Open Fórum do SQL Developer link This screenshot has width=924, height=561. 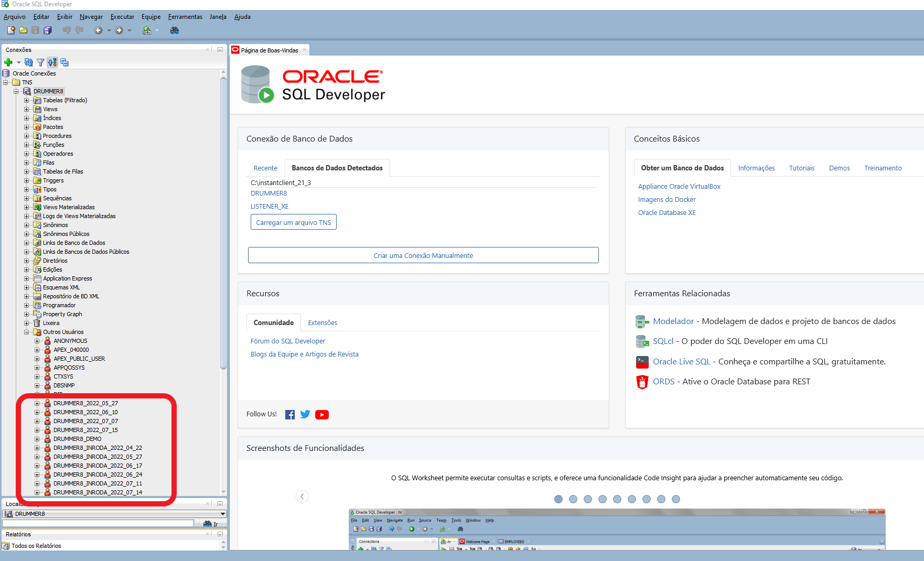(x=288, y=341)
